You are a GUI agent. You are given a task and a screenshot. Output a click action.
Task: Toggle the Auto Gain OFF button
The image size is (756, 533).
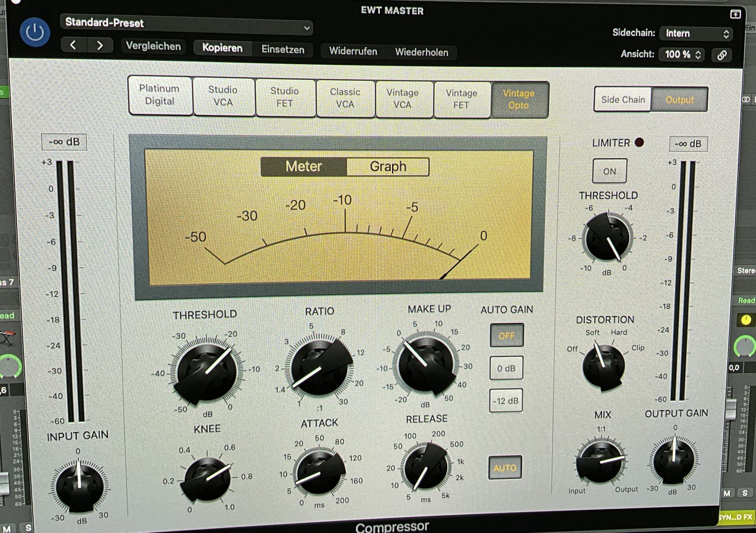click(506, 336)
